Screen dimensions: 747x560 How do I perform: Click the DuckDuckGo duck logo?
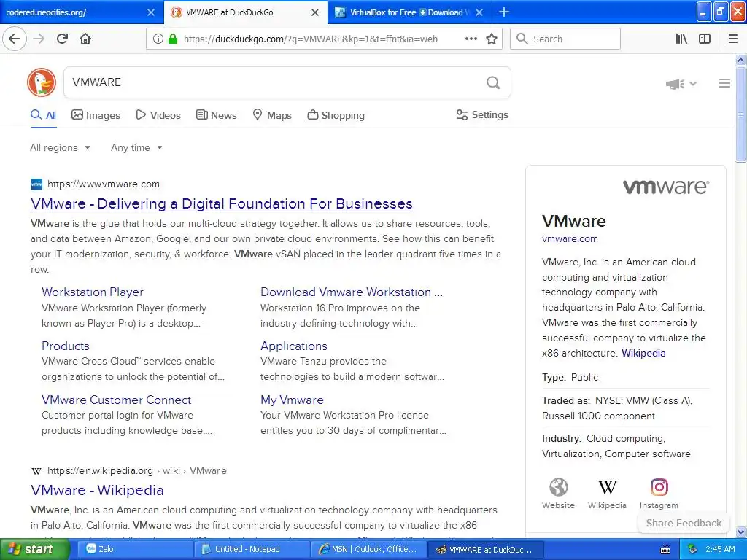(42, 82)
